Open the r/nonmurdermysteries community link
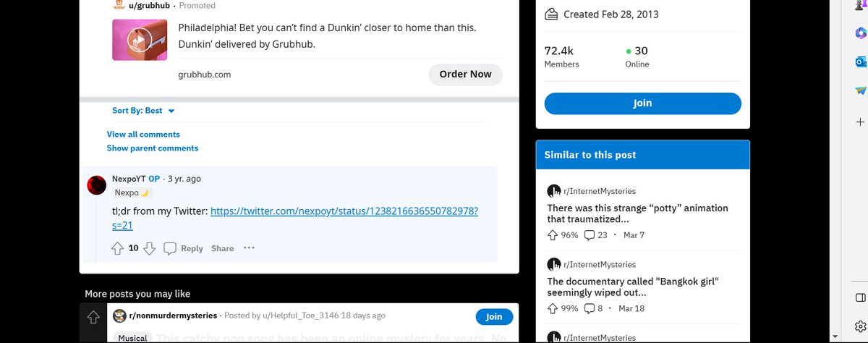 point(174,316)
